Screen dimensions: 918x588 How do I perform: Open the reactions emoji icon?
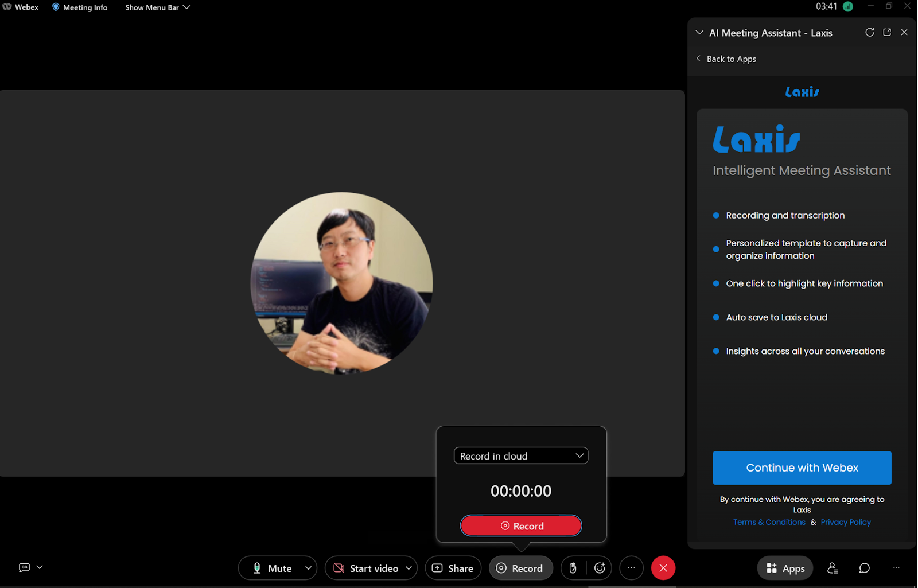[600, 568]
